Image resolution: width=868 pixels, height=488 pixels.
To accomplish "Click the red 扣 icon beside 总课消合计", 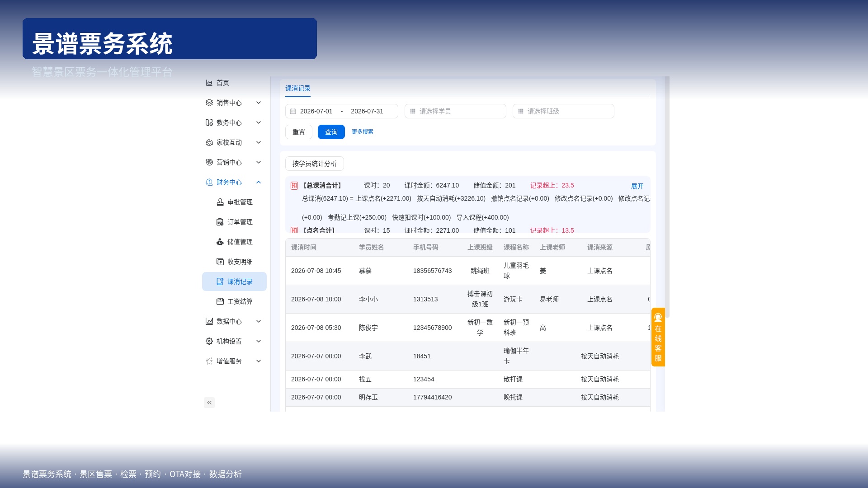I will (294, 186).
